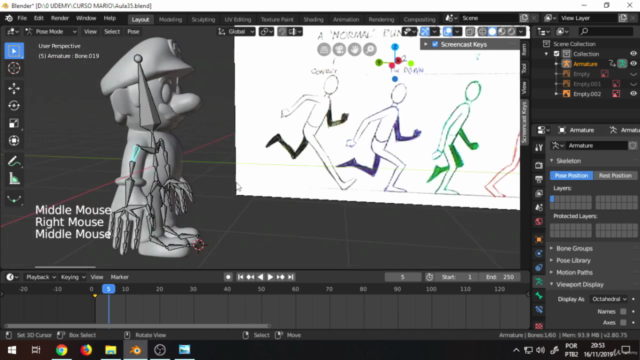This screenshot has height=360, width=640.
Task: Play animation in reverse
Action: [260, 277]
